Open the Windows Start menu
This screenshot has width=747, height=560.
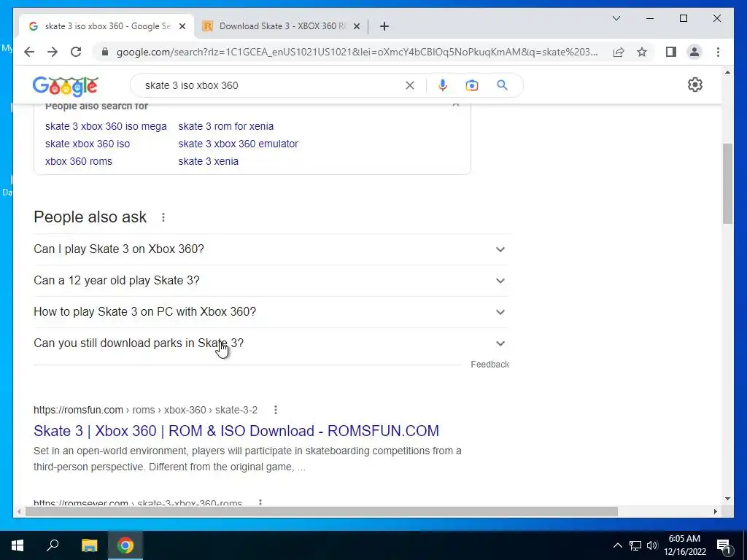click(x=18, y=545)
